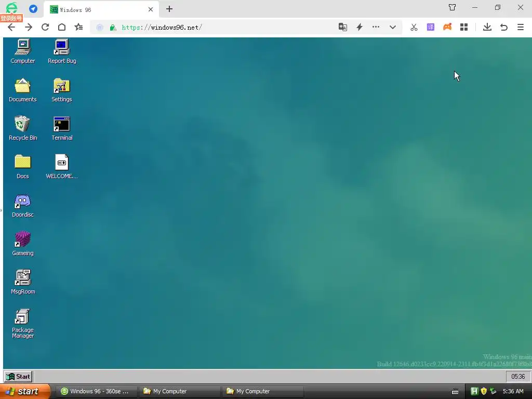Open a new browser tab

coord(169,9)
